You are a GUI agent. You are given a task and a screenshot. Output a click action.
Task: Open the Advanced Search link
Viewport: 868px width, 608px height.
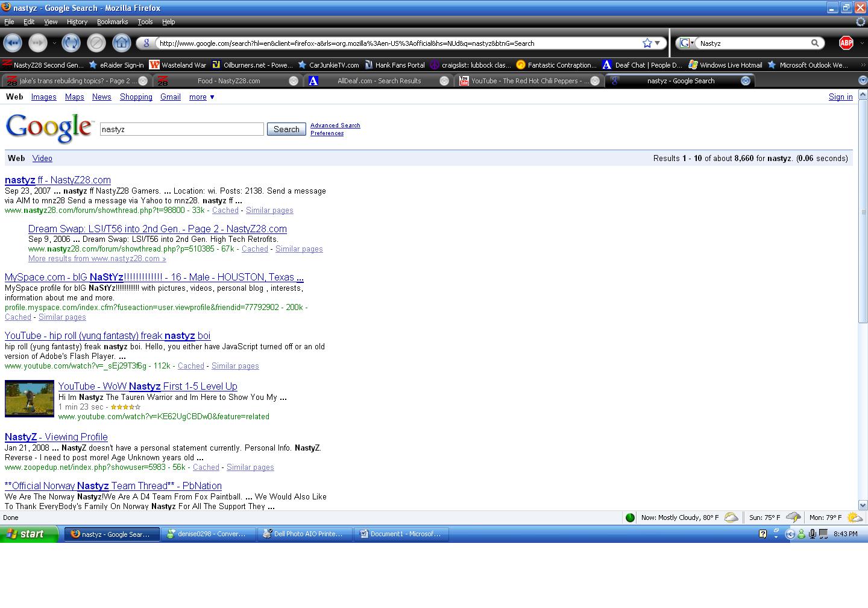click(335, 125)
